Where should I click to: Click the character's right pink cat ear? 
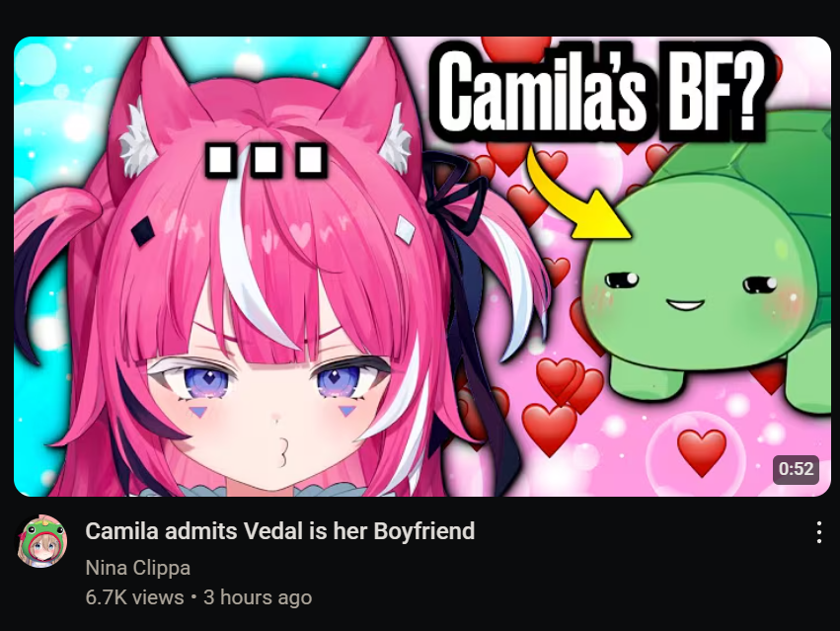point(375,110)
